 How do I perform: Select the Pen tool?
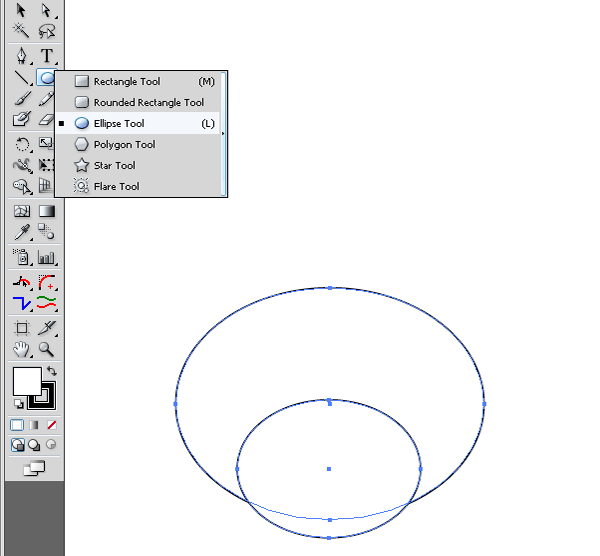(21, 56)
